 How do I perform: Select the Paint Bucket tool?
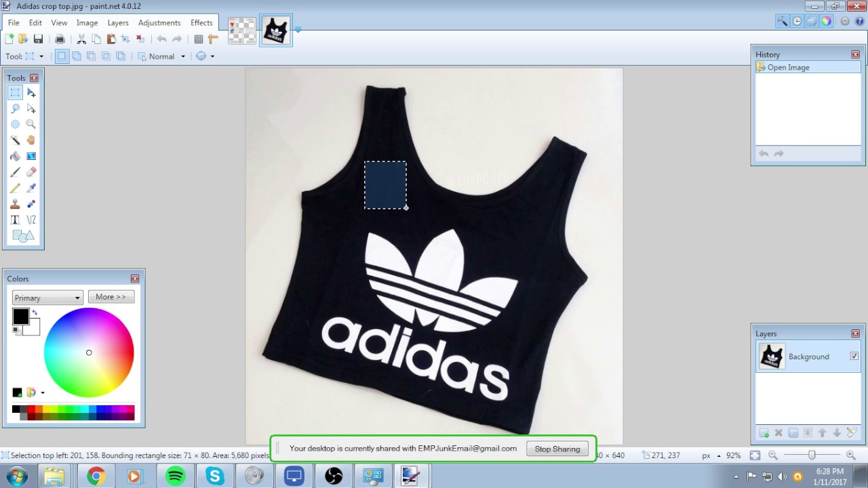[x=15, y=156]
